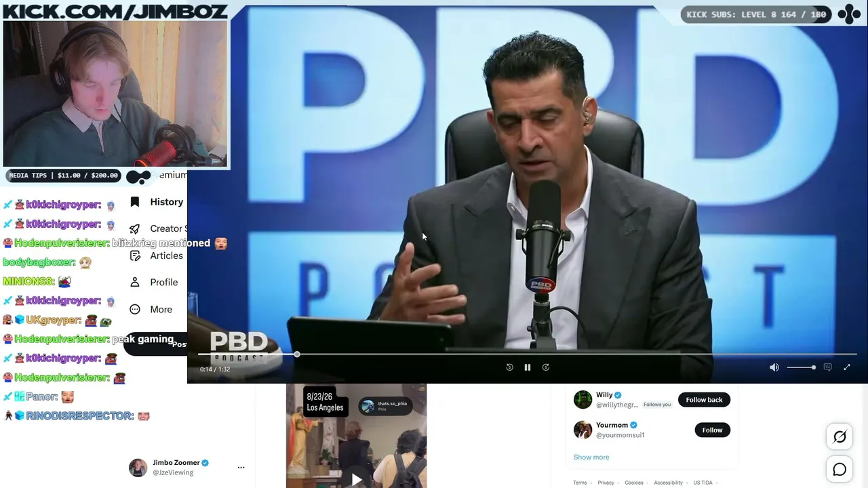Seek using the video progress bar handle
This screenshot has height=488, width=868.
pos(297,354)
